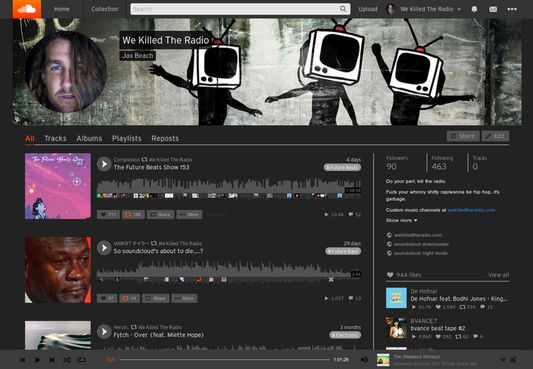Skip to previous track in the player bar
Screen dimensions: 533x369
point(22,359)
